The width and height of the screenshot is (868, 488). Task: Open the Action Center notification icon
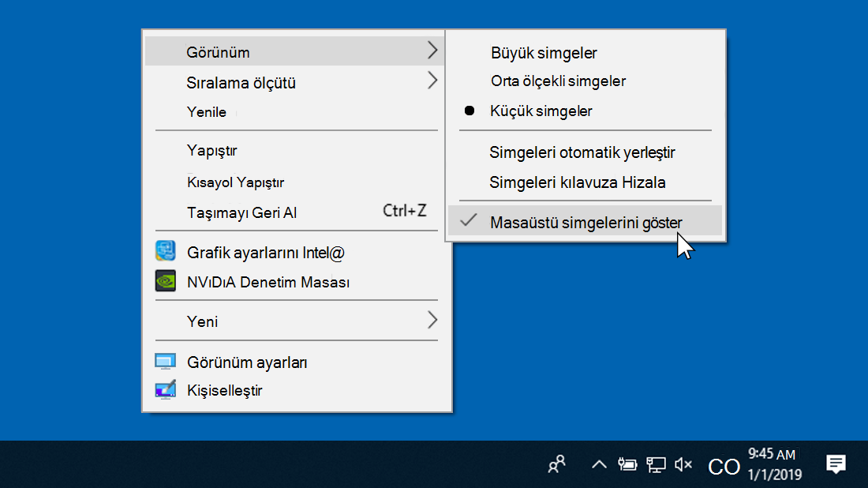pos(836,464)
